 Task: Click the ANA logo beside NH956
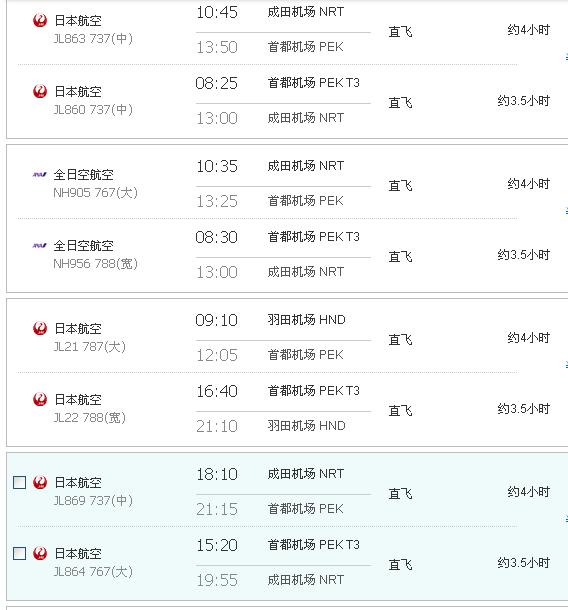pyautogui.click(x=40, y=245)
